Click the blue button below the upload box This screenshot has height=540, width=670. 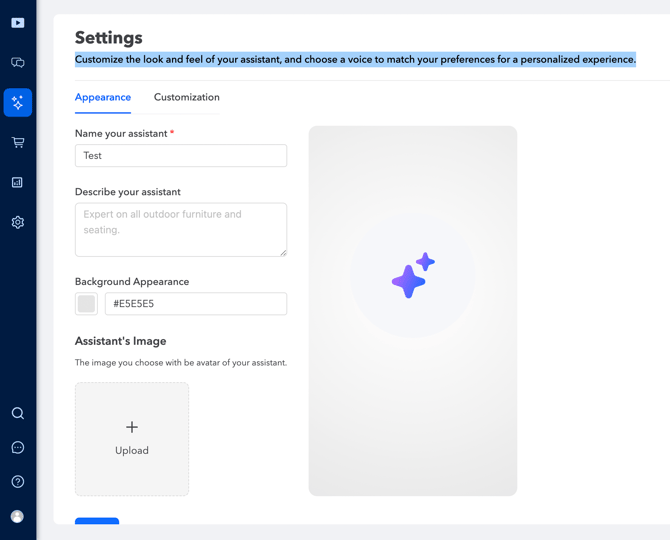(x=97, y=521)
